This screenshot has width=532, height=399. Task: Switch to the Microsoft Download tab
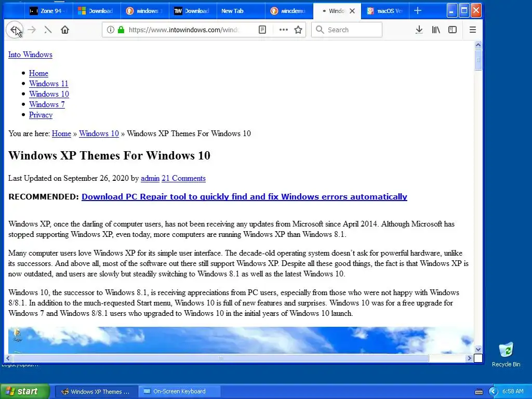[x=96, y=11]
